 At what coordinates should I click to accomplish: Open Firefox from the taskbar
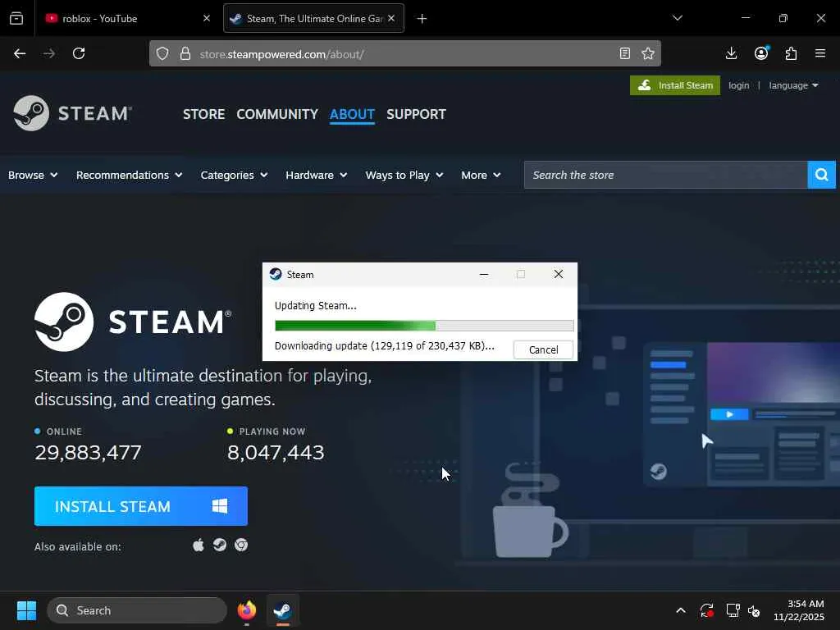pos(247,610)
